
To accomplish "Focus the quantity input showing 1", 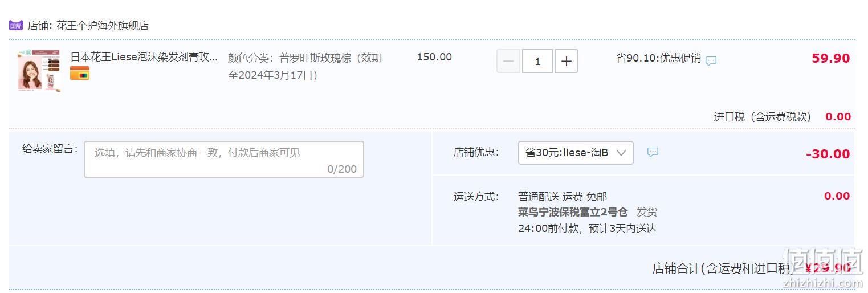I will [x=537, y=62].
